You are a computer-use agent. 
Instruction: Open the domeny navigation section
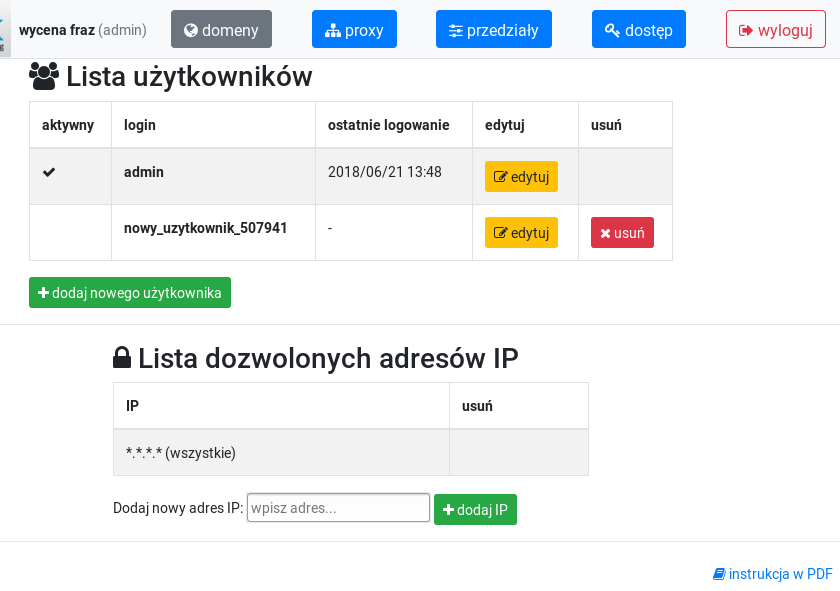point(221,30)
